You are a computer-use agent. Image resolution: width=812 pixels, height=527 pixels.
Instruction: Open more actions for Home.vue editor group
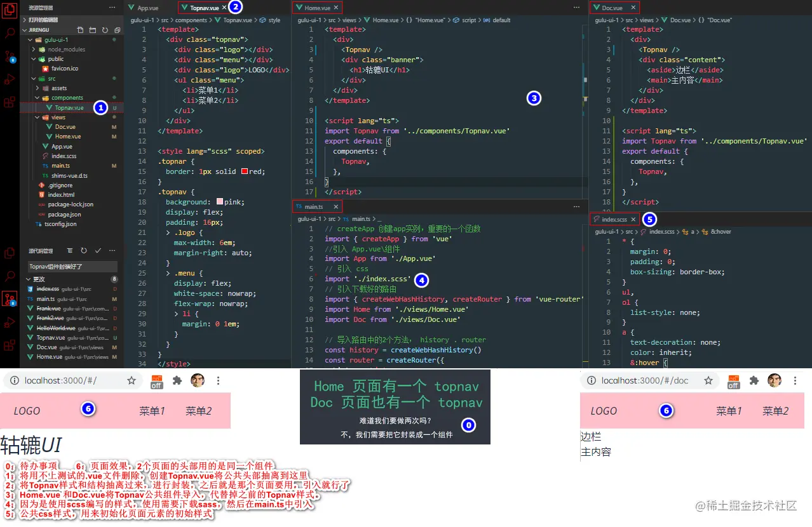coord(576,8)
